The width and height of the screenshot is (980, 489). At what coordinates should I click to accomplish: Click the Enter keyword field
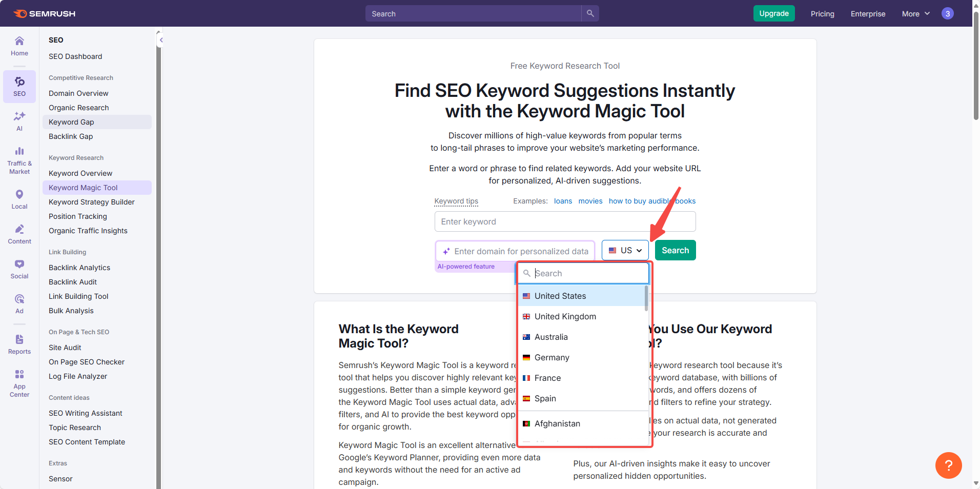565,221
